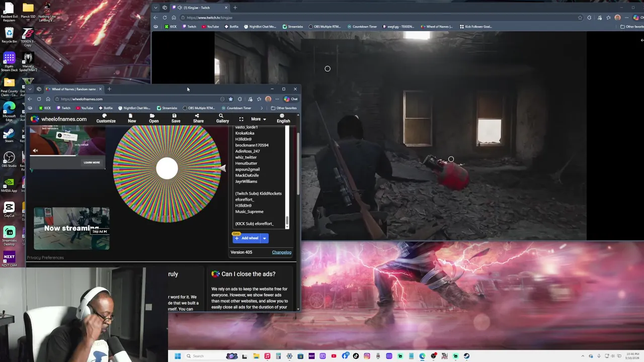The width and height of the screenshot is (644, 362).
Task: Show more bookmarks chevron in wheelofnames window
Action: 262,108
